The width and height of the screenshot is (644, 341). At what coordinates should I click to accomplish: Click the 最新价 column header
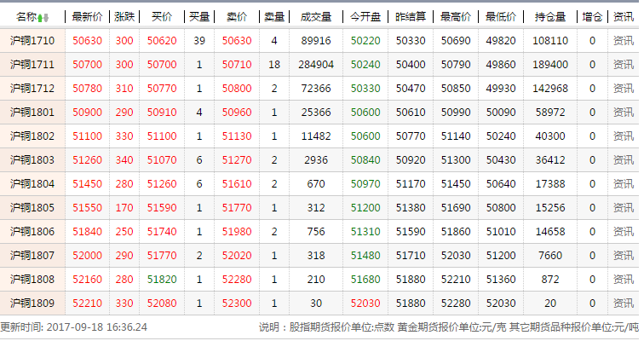point(88,17)
